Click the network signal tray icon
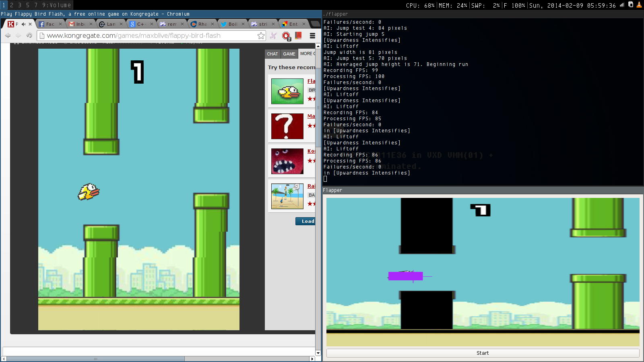 coord(622,5)
